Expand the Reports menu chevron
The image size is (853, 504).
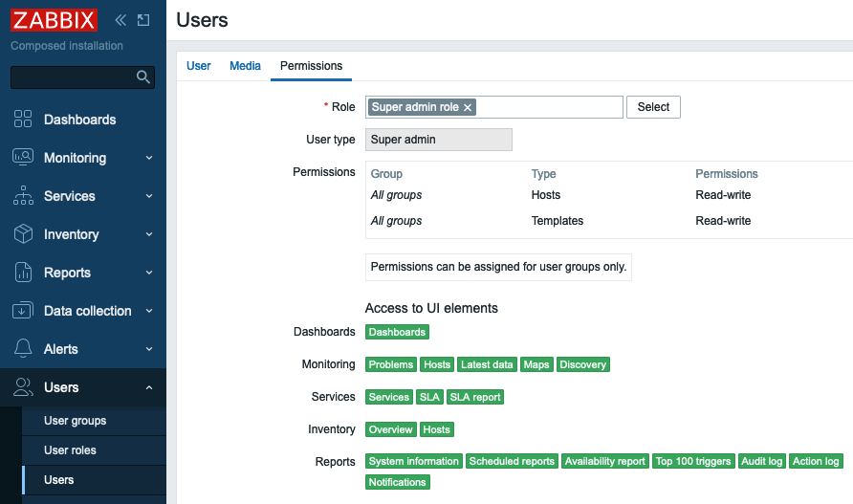click(x=149, y=273)
